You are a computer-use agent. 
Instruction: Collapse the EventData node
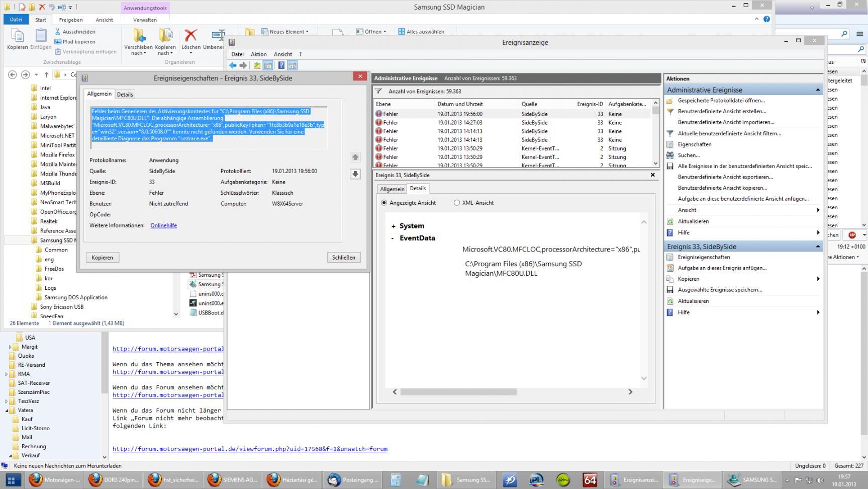point(393,238)
